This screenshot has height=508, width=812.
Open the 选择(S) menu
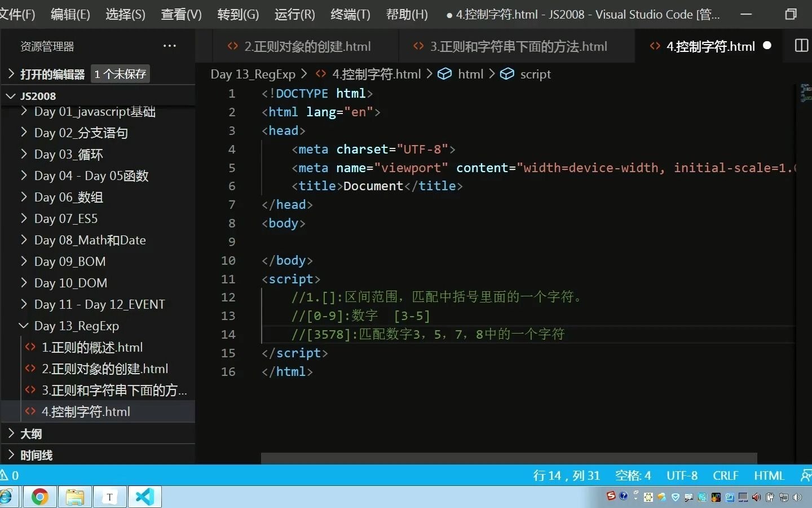pos(125,14)
